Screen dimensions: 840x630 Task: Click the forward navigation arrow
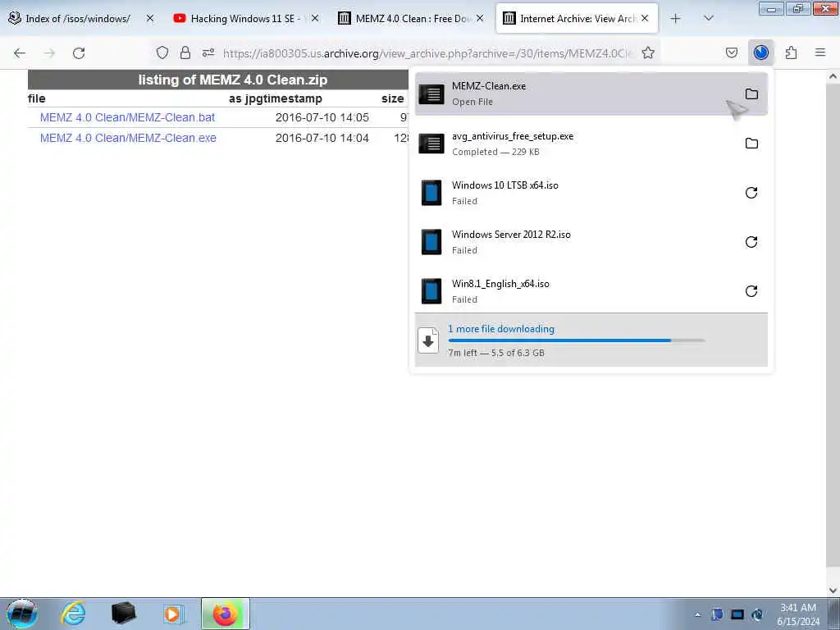(49, 53)
